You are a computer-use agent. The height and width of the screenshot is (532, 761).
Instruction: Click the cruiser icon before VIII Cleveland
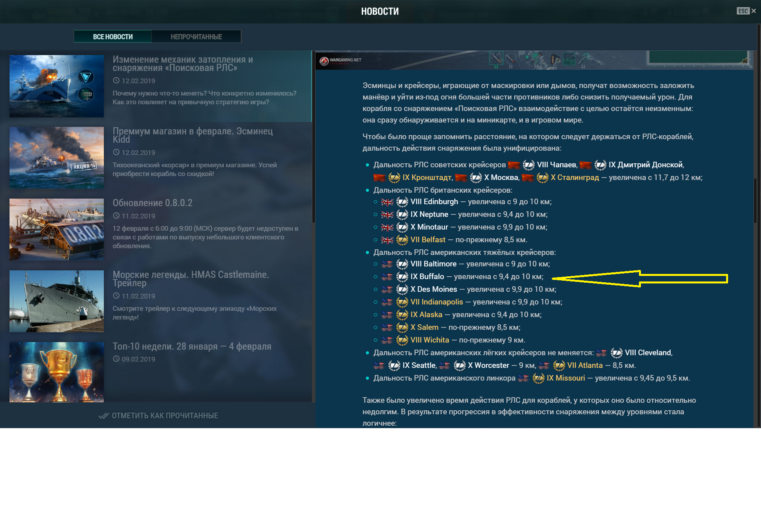pos(616,353)
